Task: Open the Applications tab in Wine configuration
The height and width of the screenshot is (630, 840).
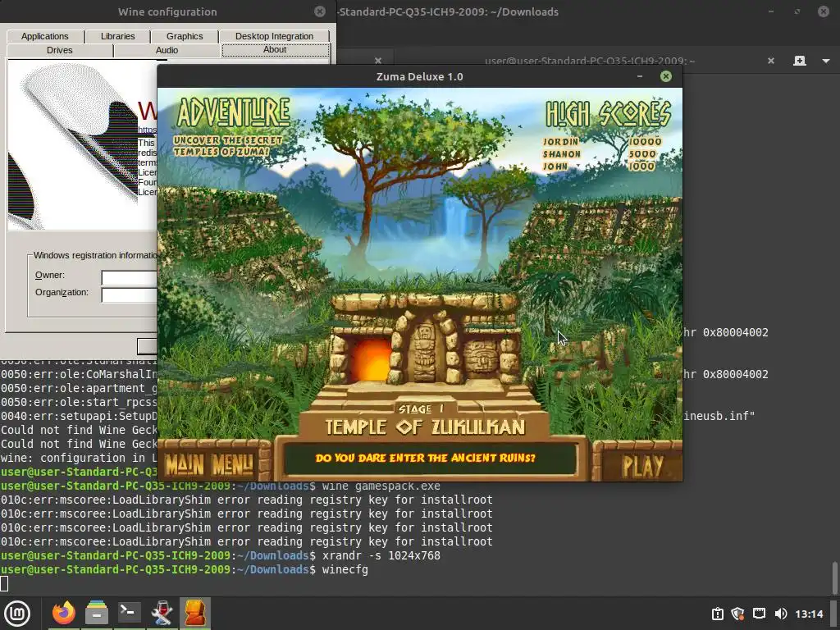Action: tap(45, 36)
